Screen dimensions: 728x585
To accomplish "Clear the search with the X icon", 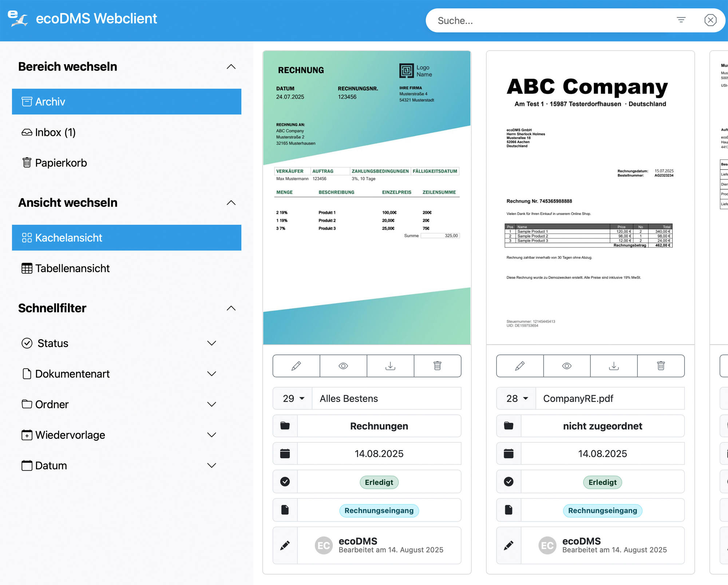I will tap(710, 20).
